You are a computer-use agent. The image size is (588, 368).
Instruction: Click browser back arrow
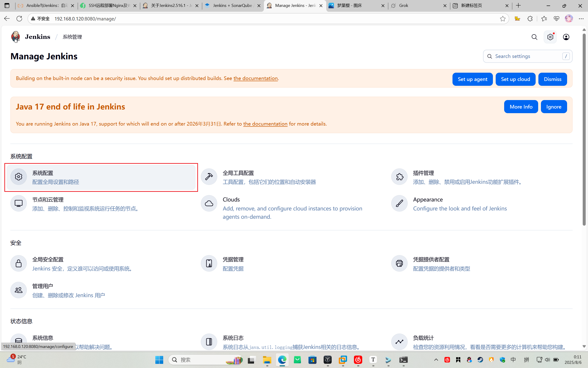pos(7,19)
